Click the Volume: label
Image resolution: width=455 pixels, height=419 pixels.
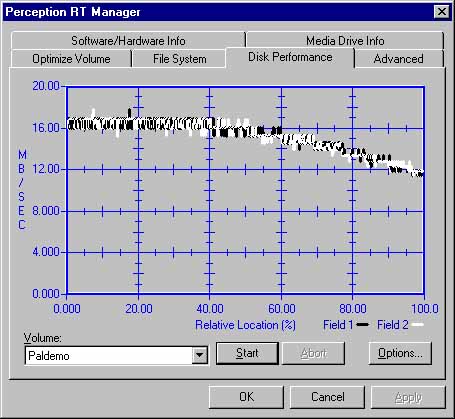[43, 338]
